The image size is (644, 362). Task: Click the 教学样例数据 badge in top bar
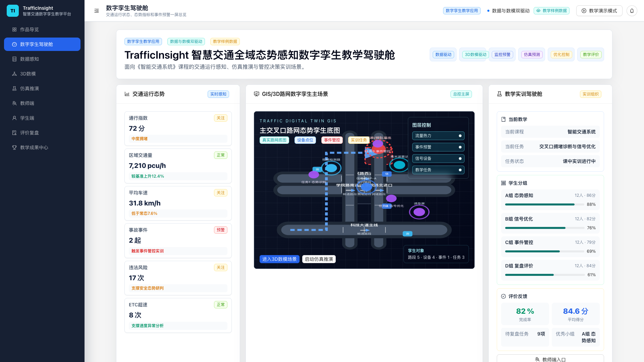coord(551,11)
